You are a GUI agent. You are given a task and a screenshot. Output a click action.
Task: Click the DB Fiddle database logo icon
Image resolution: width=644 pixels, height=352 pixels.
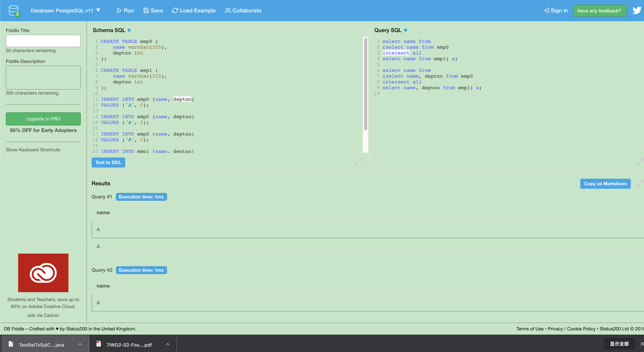pyautogui.click(x=14, y=11)
